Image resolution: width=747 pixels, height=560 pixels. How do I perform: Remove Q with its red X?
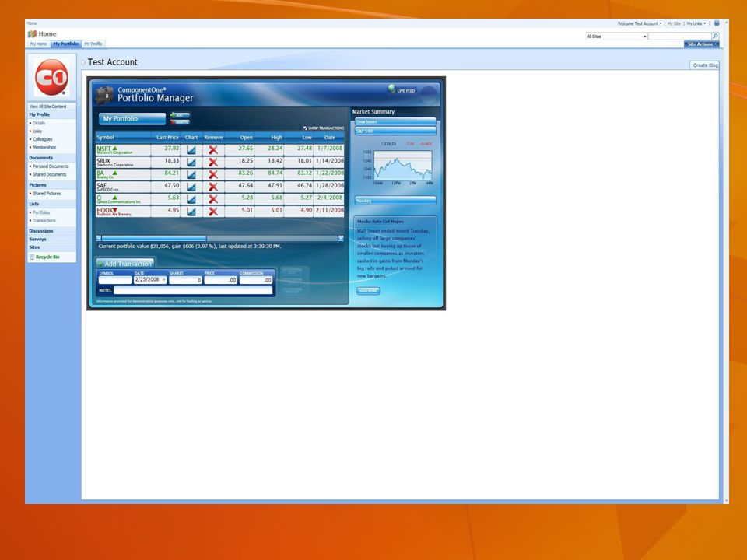[213, 200]
